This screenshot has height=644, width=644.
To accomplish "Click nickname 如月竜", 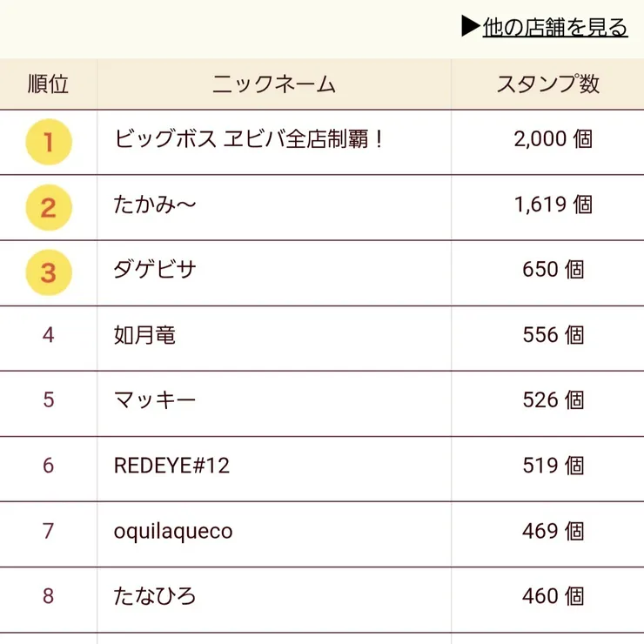I will click(144, 335).
